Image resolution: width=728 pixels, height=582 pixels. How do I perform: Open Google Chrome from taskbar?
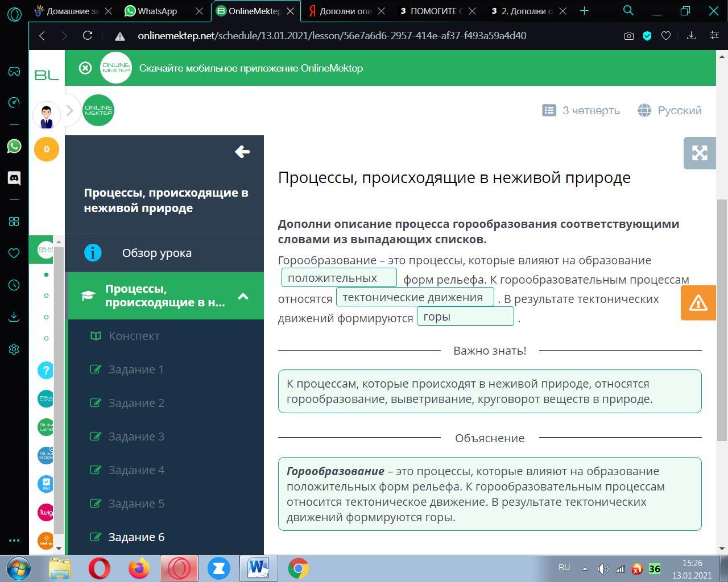298,568
